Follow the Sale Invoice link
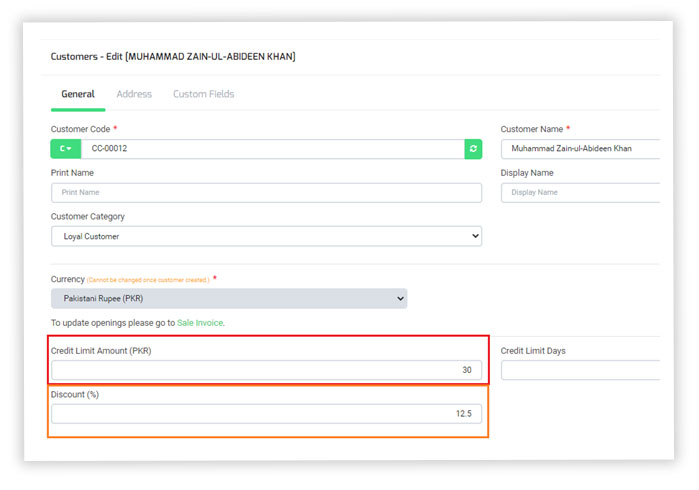The image size is (699, 490). (200, 323)
